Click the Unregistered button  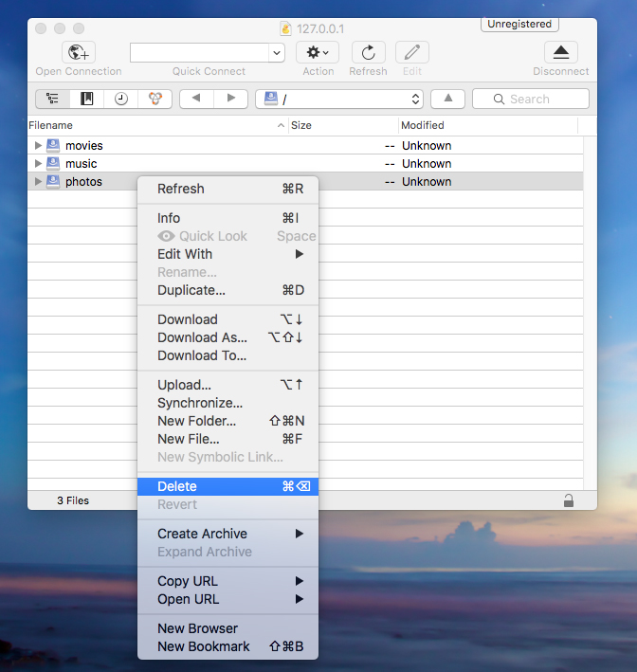[x=519, y=25]
